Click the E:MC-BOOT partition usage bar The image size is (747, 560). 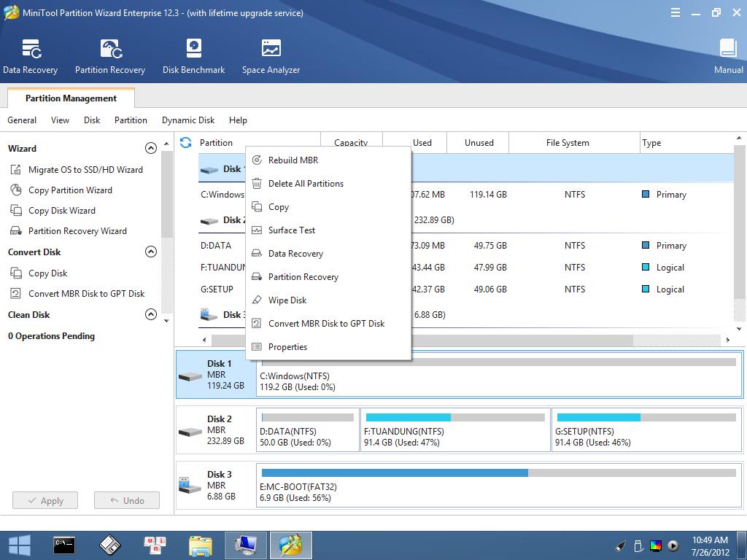point(498,473)
